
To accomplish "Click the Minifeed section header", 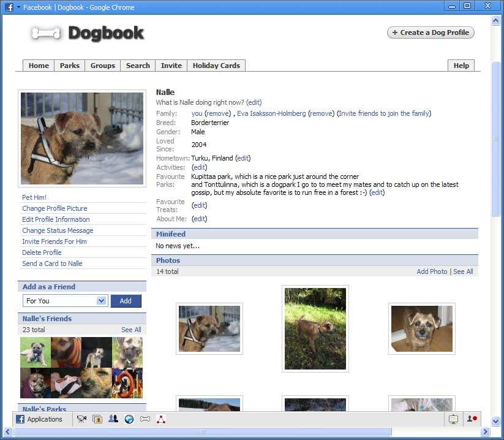I will click(x=315, y=234).
